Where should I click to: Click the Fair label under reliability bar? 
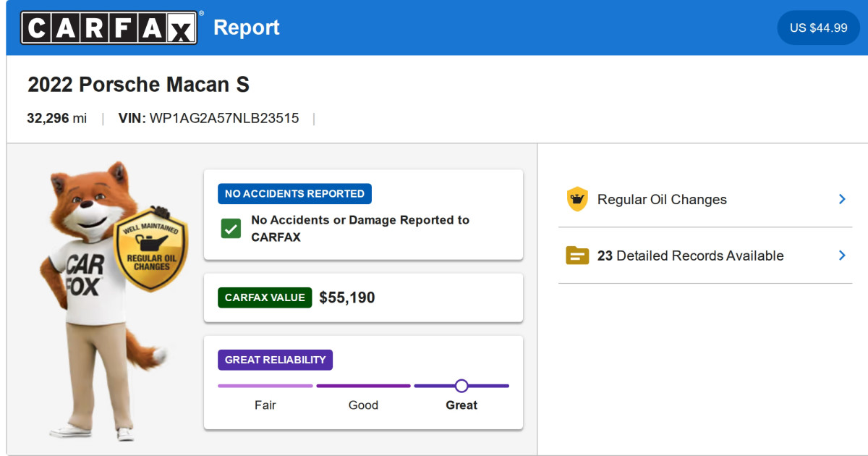coord(265,405)
